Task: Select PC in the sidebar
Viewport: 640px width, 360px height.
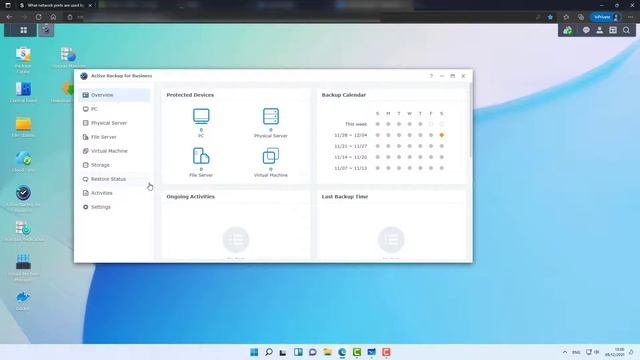Action: click(x=114, y=109)
